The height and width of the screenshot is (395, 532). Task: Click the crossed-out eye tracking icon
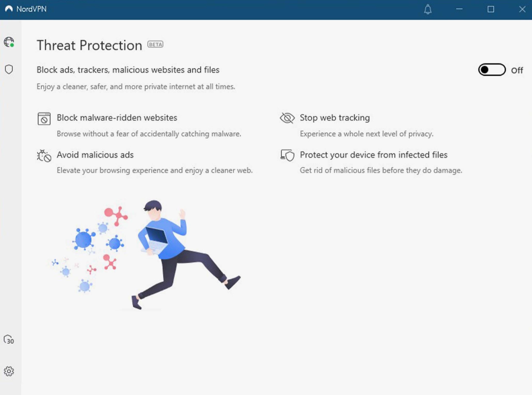pos(287,118)
